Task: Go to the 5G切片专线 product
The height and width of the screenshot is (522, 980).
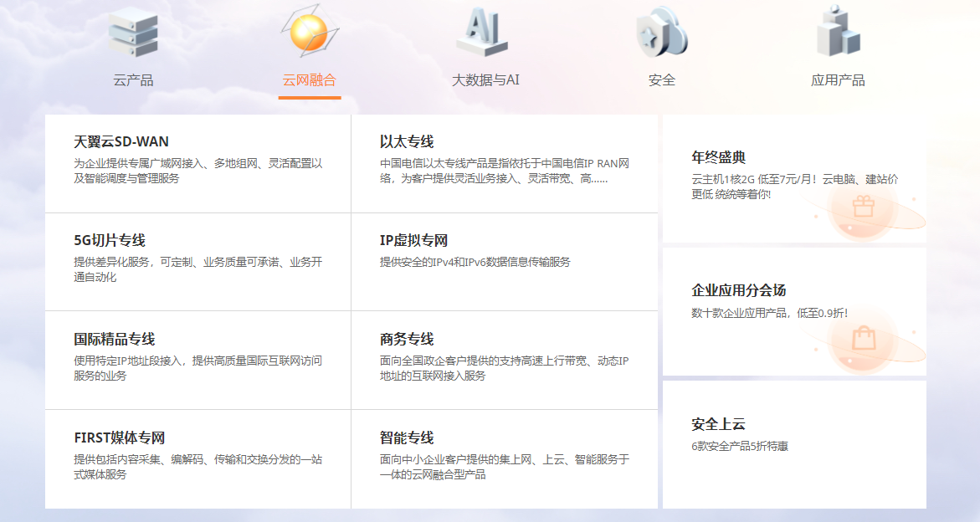Action: click(110, 240)
